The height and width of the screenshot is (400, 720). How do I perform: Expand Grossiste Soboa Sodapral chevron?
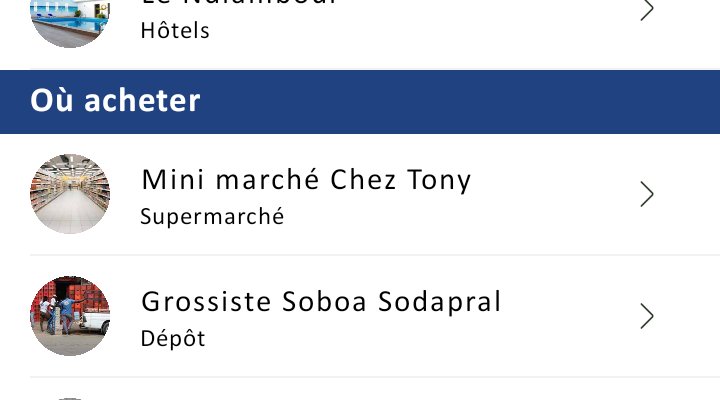pos(647,316)
